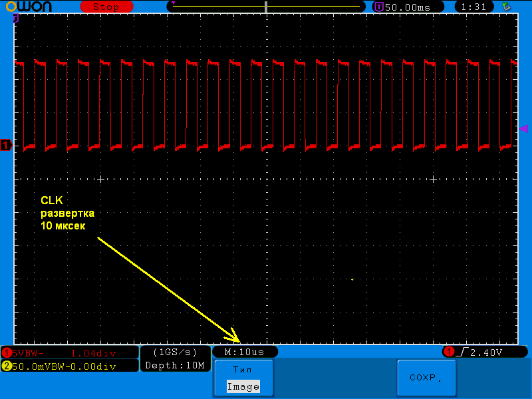Click the channel 1 ground marker
Screen dimensions: 532x399
[x=6, y=146]
